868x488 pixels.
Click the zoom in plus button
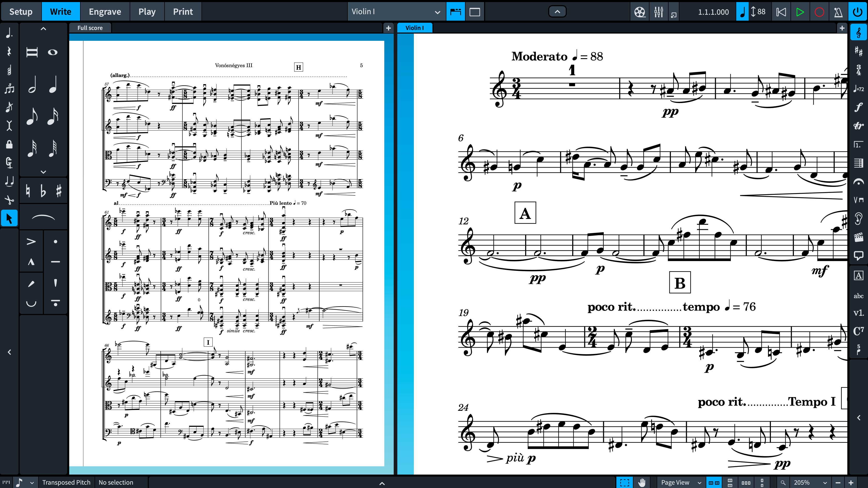pos(851,482)
